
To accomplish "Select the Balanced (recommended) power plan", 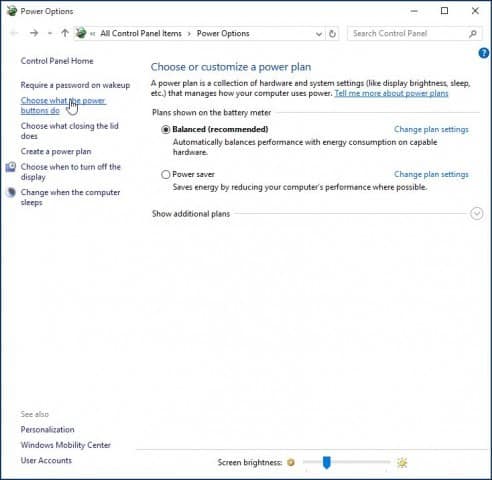I will tap(165, 129).
